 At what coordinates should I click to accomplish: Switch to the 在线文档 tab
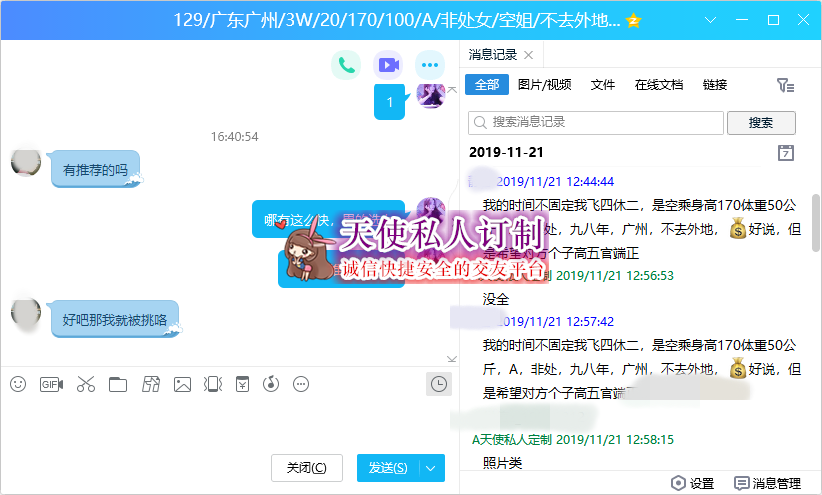(x=659, y=84)
